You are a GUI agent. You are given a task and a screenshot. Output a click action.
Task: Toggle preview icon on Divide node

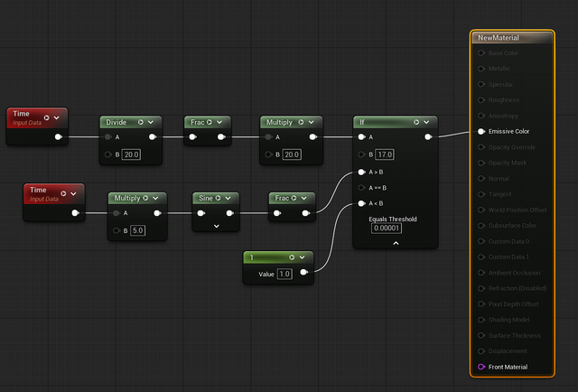click(x=141, y=122)
